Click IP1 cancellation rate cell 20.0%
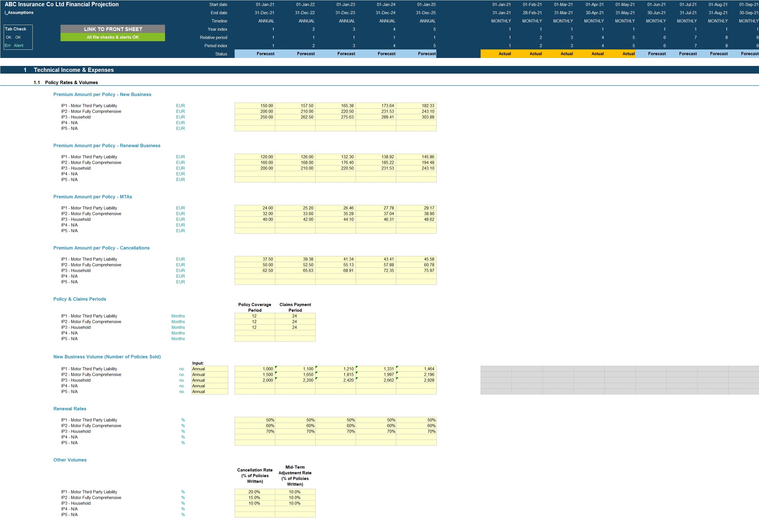The width and height of the screenshot is (759, 532). coord(255,492)
